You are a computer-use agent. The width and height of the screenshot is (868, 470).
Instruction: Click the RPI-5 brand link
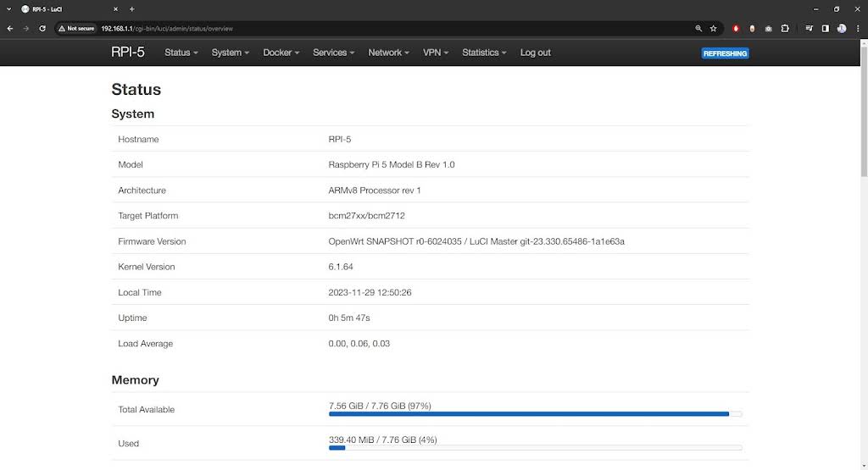tap(128, 52)
